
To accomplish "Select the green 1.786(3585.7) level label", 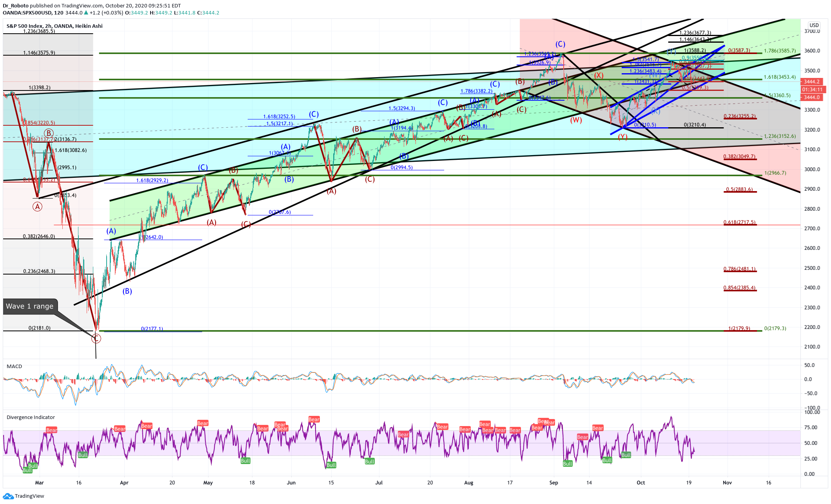I will pyautogui.click(x=780, y=51).
